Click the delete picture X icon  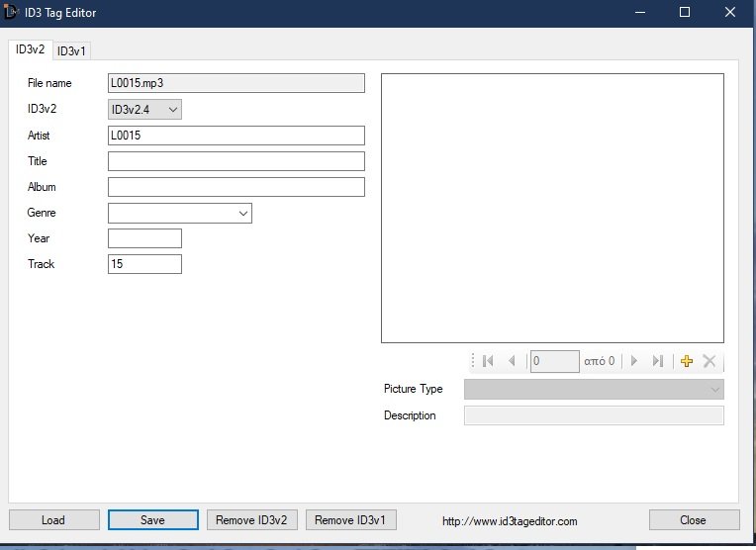[709, 362]
